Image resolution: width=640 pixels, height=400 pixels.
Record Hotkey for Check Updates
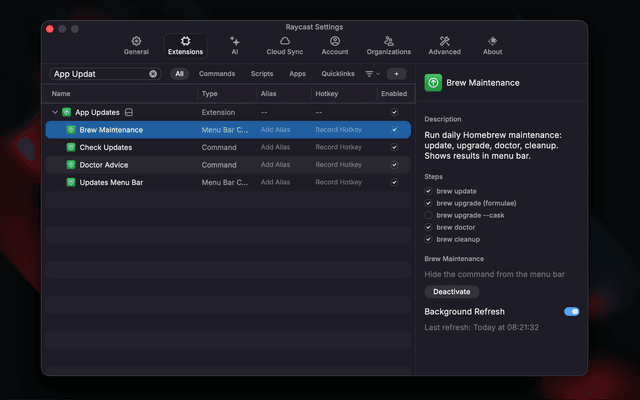click(338, 147)
